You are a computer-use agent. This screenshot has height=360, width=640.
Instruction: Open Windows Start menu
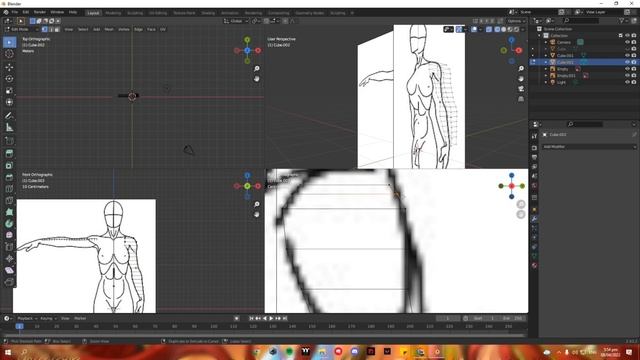(x=7, y=352)
